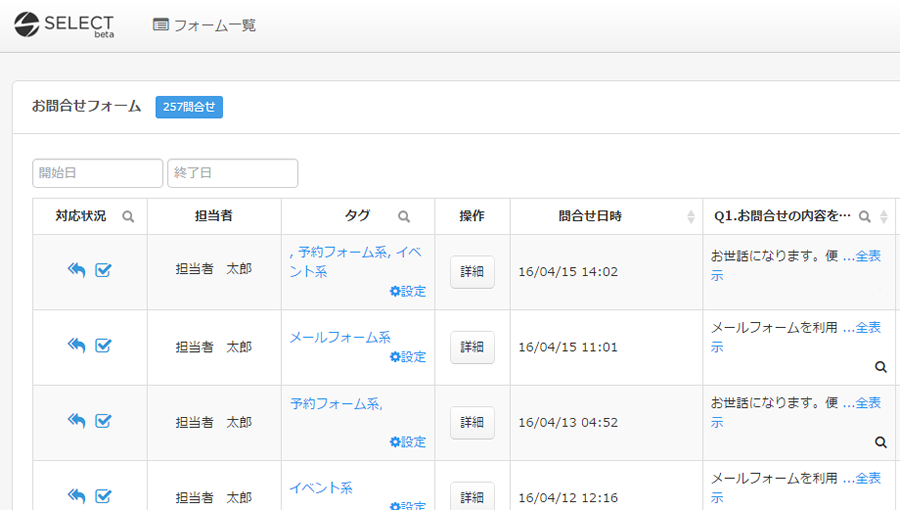Sort by the 問合せ日時 column arrows
900x510 pixels.
691,217
